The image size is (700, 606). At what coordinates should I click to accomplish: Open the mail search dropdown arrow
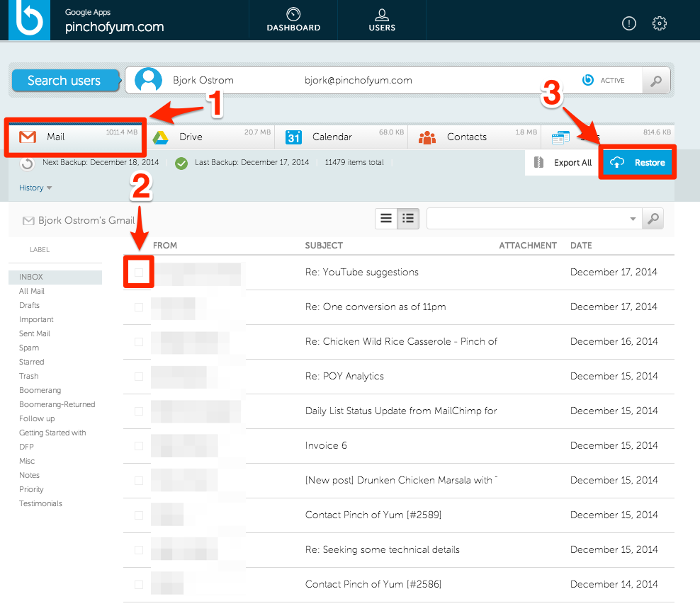click(633, 219)
